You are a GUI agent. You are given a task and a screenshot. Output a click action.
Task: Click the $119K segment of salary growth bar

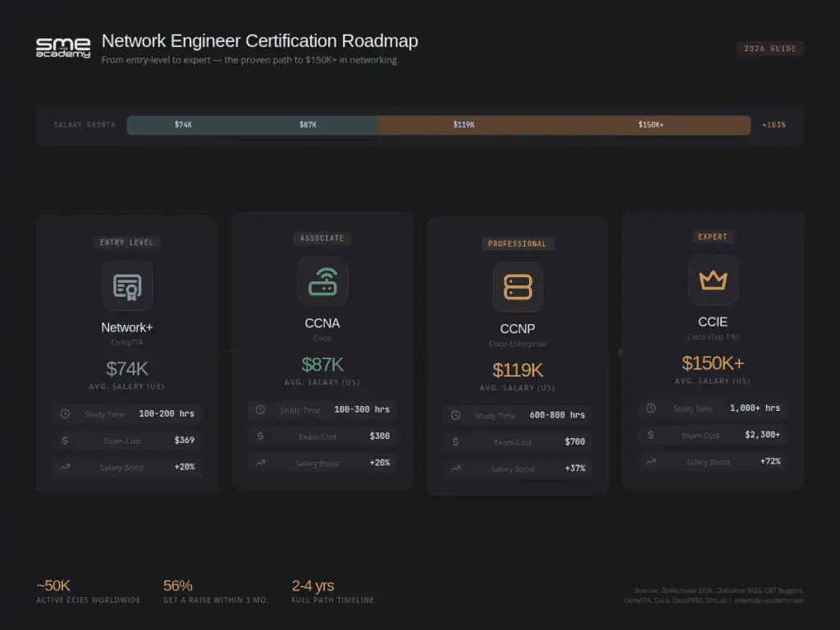pyautogui.click(x=463, y=125)
